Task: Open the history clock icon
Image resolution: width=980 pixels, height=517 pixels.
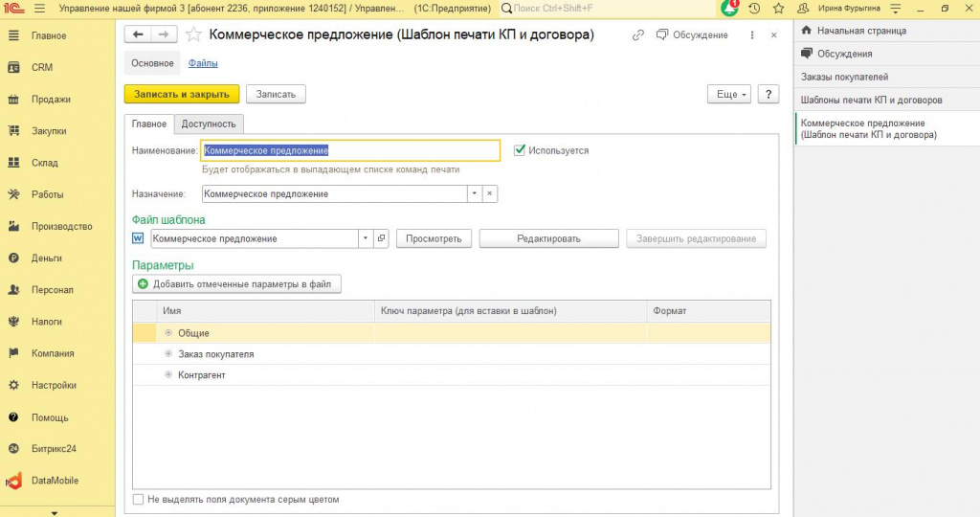Action: click(754, 9)
